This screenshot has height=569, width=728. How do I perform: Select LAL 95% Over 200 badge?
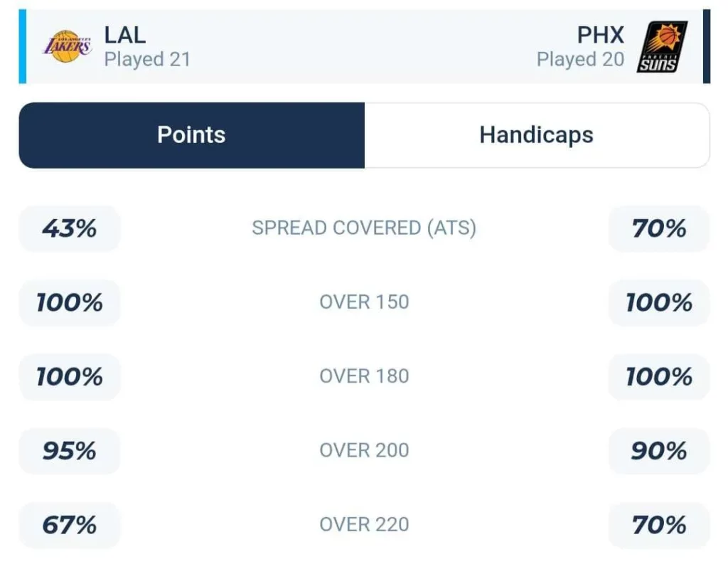70,451
